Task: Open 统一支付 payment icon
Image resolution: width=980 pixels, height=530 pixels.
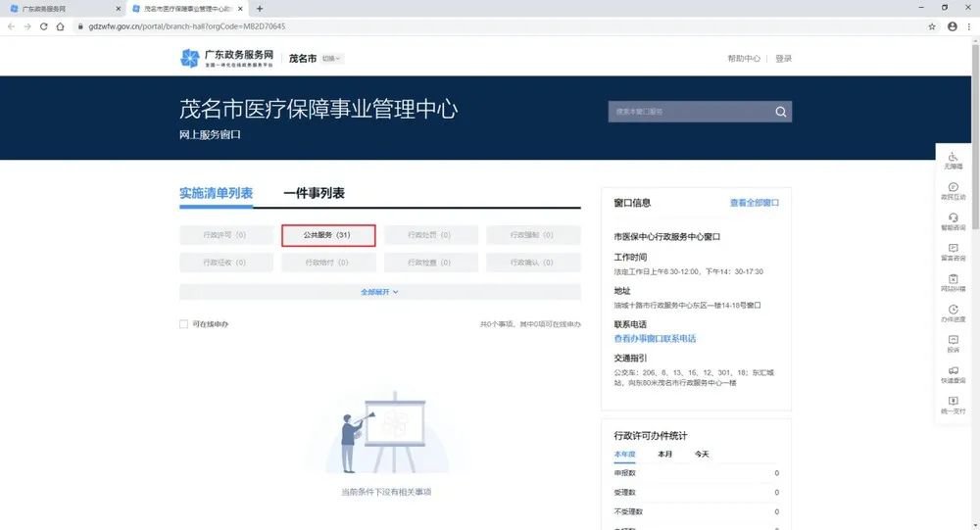Action: tap(954, 402)
